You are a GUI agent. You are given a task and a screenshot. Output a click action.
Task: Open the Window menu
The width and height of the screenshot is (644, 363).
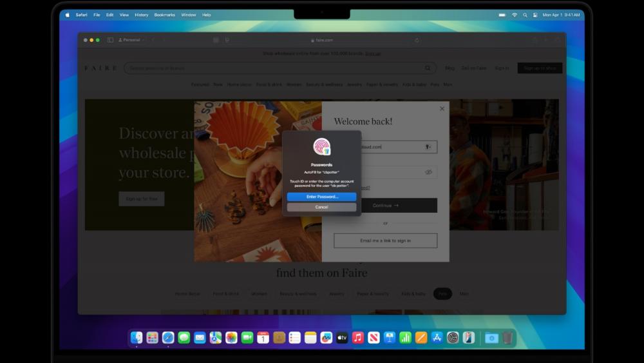[189, 15]
